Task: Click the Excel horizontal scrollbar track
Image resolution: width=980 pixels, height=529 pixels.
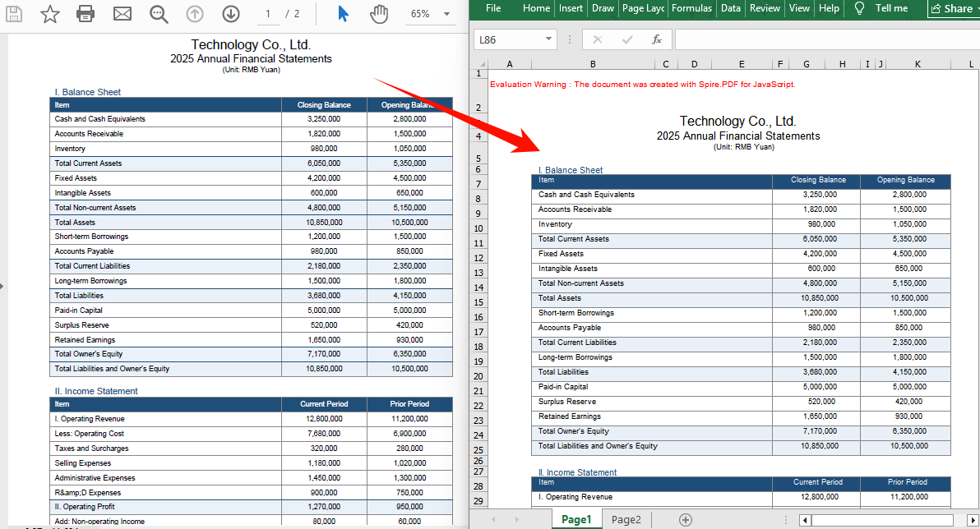Action: (888, 520)
